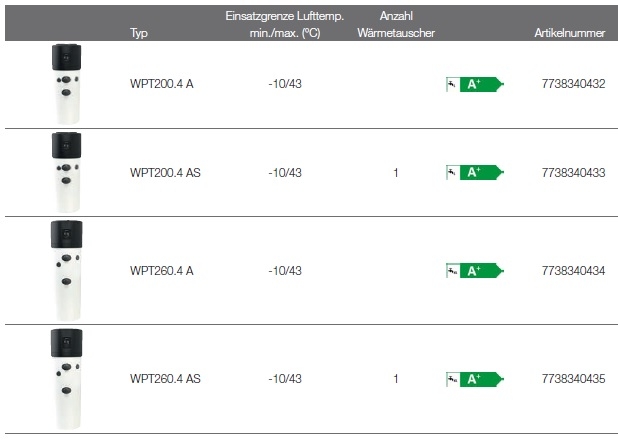Click the Artikelnummer column header

570,33
